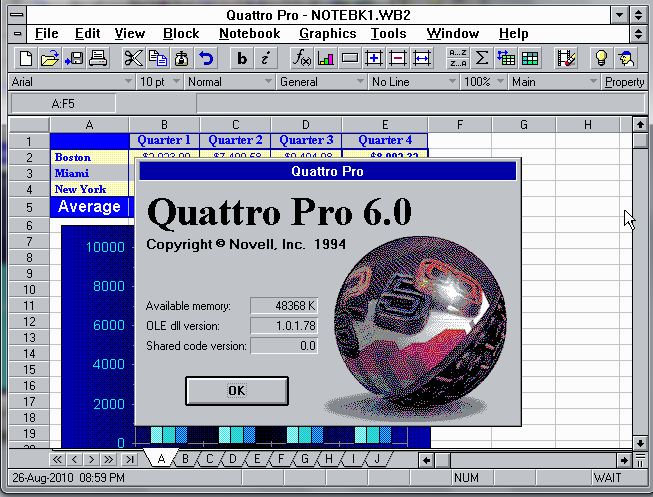
Task: Click the floating button object icon
Action: click(x=350, y=58)
